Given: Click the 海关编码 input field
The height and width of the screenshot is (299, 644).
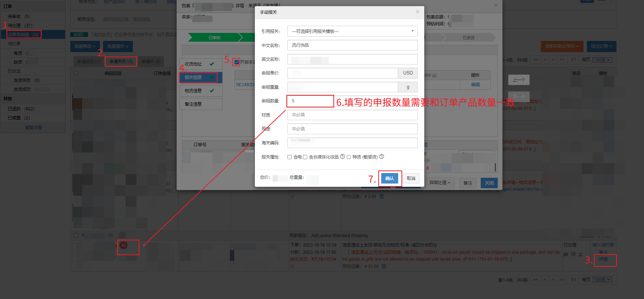Looking at the screenshot, I should (352, 143).
